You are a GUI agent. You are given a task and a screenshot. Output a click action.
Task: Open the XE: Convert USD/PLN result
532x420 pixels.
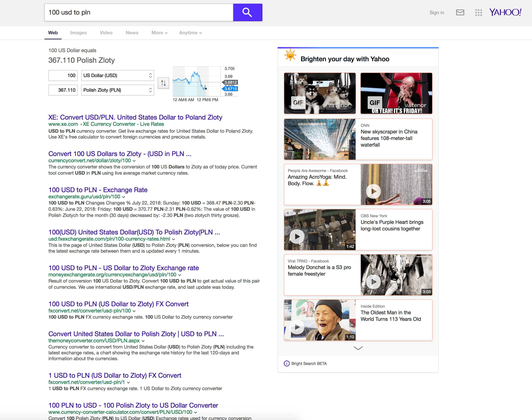(135, 117)
